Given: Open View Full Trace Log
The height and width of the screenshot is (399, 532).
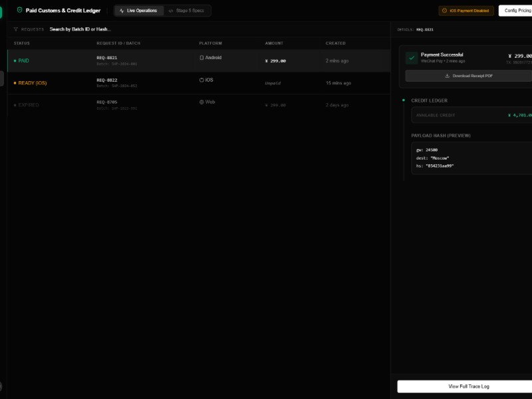Looking at the screenshot, I should point(467,386).
